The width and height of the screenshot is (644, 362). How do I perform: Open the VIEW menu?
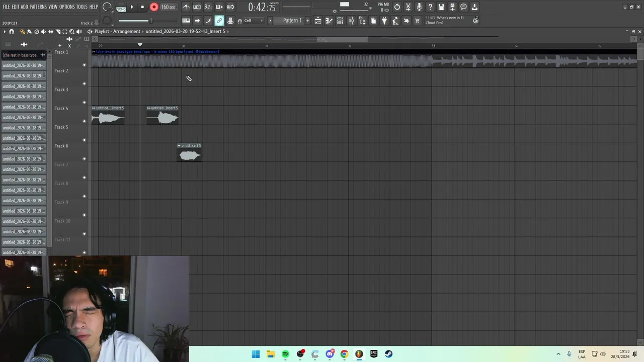[x=53, y=7]
